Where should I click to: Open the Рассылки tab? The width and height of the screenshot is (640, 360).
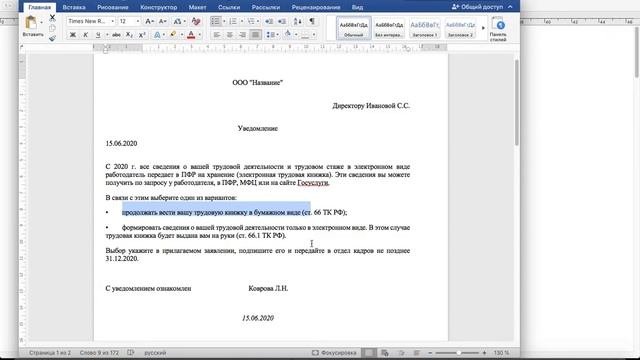click(266, 7)
